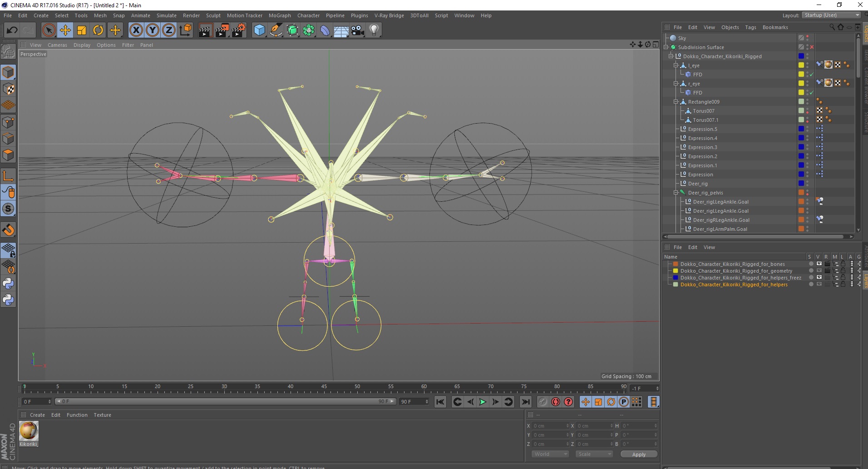Screen dimensions: 868x469
Task: Collapse the Subdivision Surface tree node
Action: tap(666, 47)
